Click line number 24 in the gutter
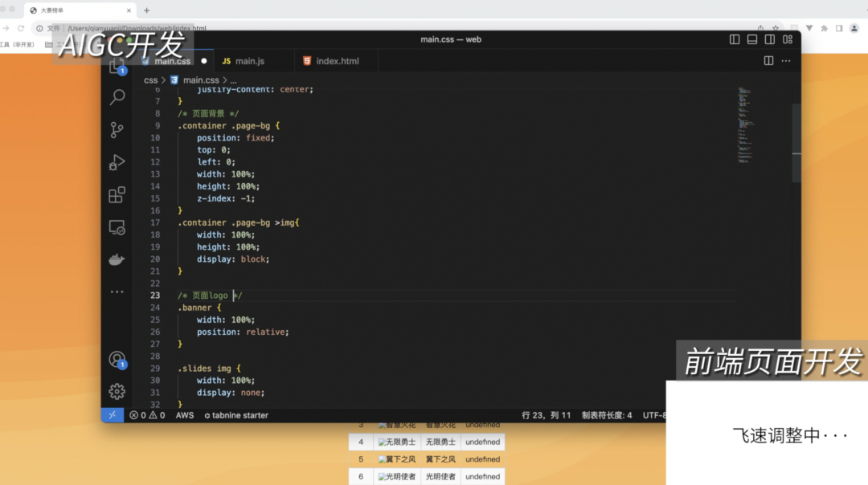This screenshot has height=485, width=868. pos(155,308)
